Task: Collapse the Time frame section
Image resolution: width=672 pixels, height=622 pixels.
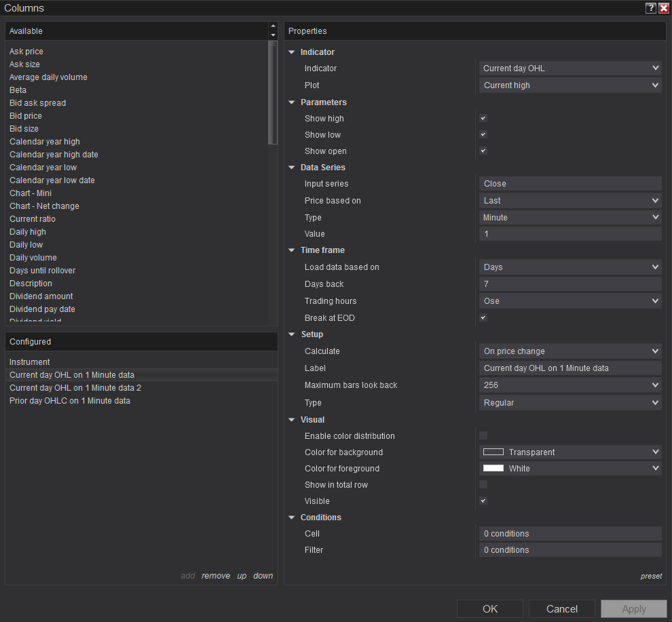Action: click(292, 250)
